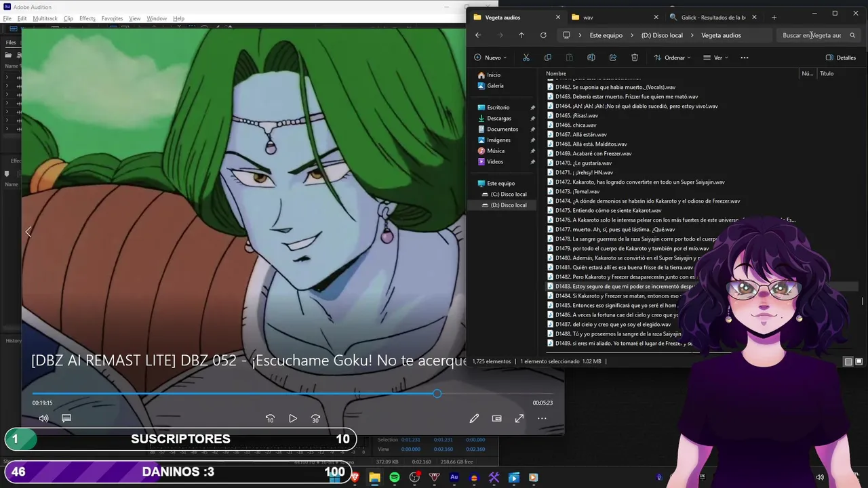This screenshot has width=868, height=488.
Task: Open Brave browser from the taskbar
Action: [x=355, y=477]
